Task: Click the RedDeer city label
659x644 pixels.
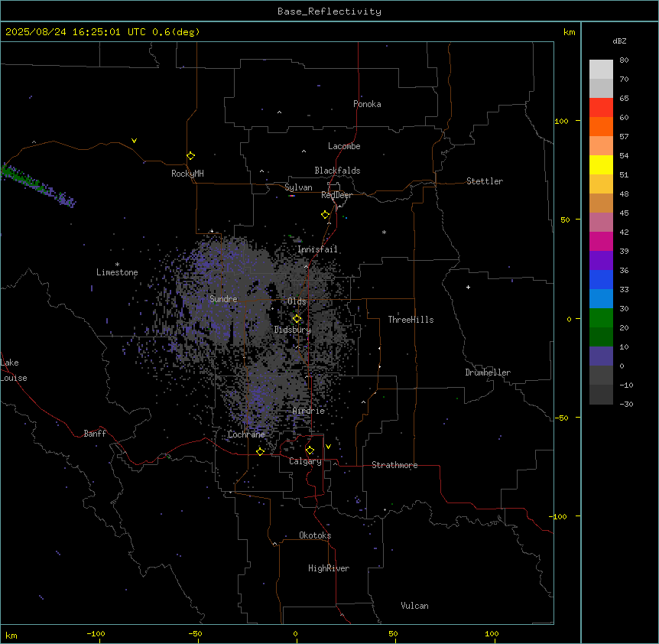Action: tap(337, 195)
